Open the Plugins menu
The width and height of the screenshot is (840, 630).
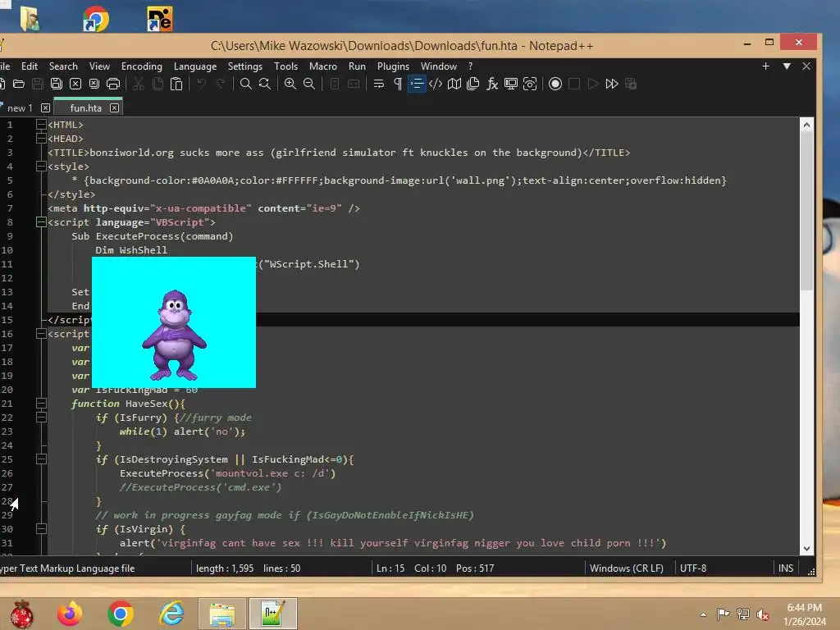[393, 66]
